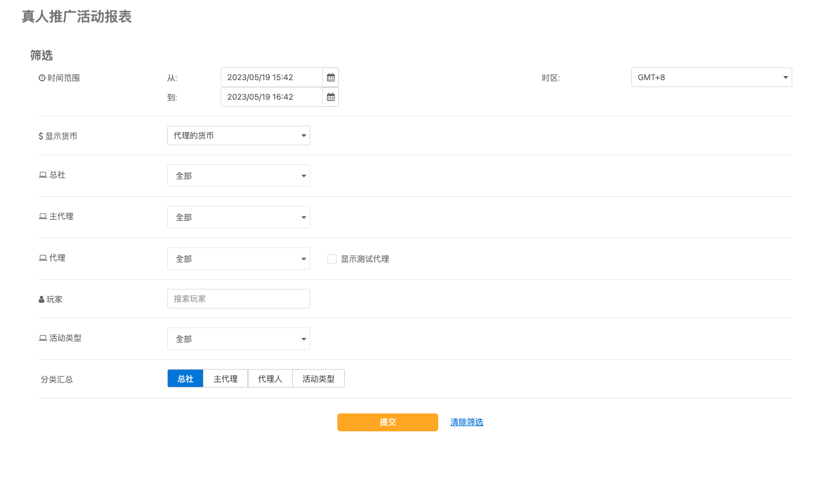Focus the 搜索玩家 search field
The width and height of the screenshot is (828, 504).
click(x=238, y=299)
